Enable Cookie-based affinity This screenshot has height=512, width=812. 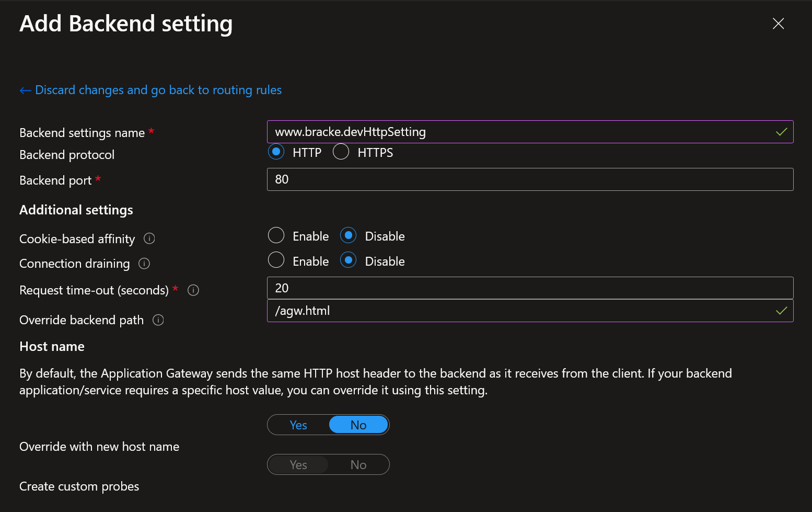[276, 236]
